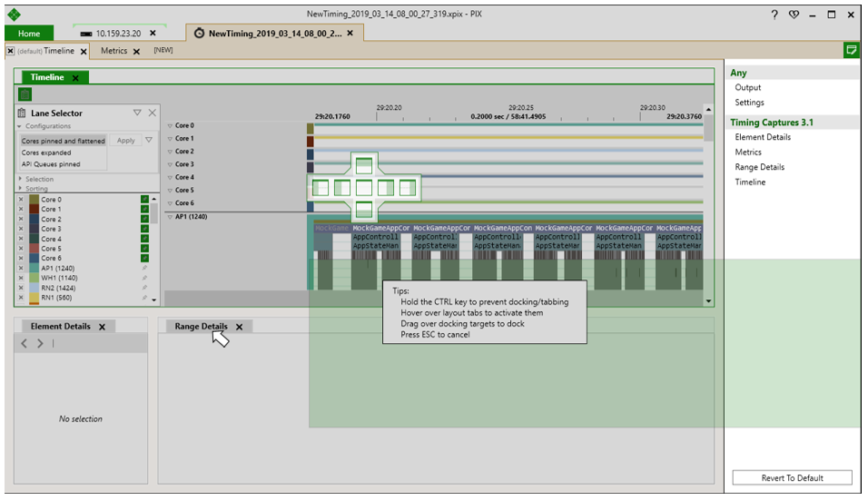The image size is (868, 500).
Task: Collapse the Core 0 timeline lane
Action: pyautogui.click(x=170, y=126)
